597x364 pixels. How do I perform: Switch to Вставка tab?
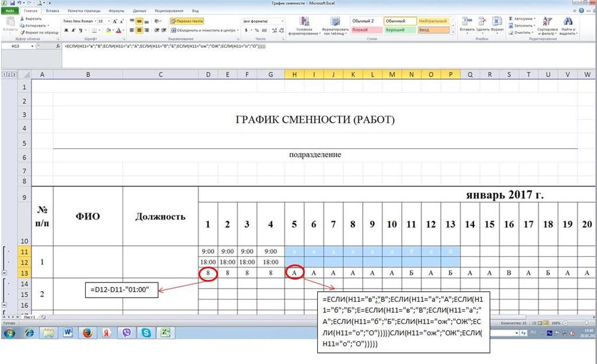(x=52, y=11)
